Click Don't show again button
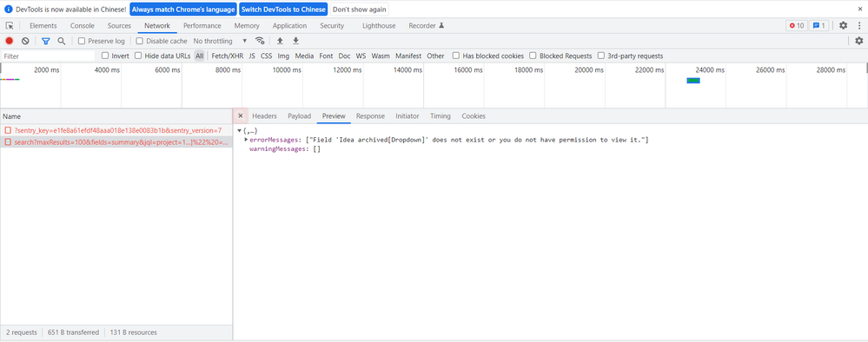This screenshot has height=342, width=868. (360, 10)
